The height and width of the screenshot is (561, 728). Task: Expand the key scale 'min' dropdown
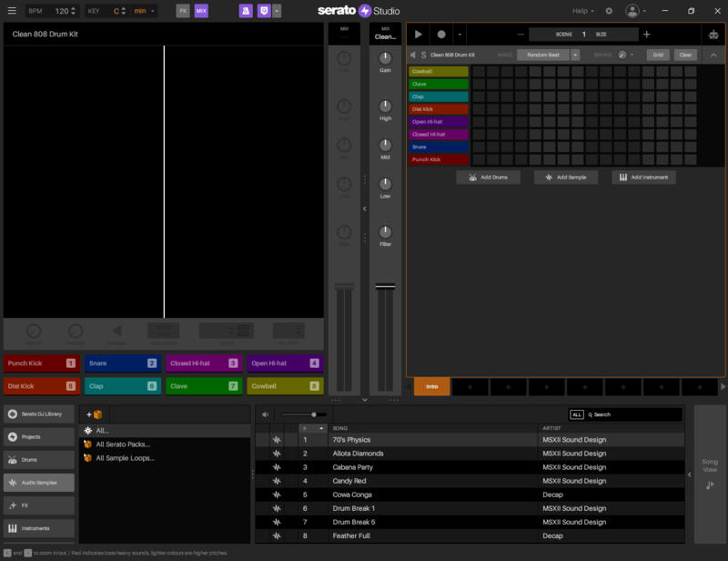[x=144, y=11]
